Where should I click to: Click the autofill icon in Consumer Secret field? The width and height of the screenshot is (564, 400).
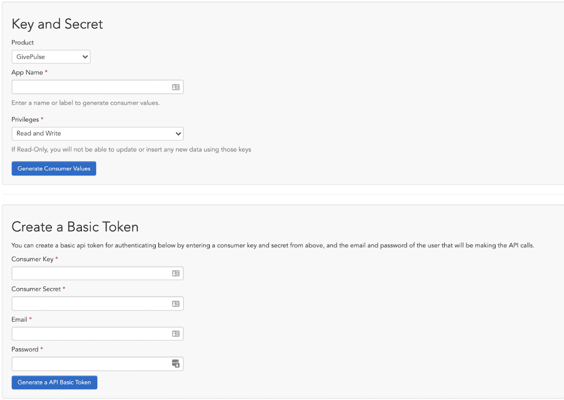(176, 304)
